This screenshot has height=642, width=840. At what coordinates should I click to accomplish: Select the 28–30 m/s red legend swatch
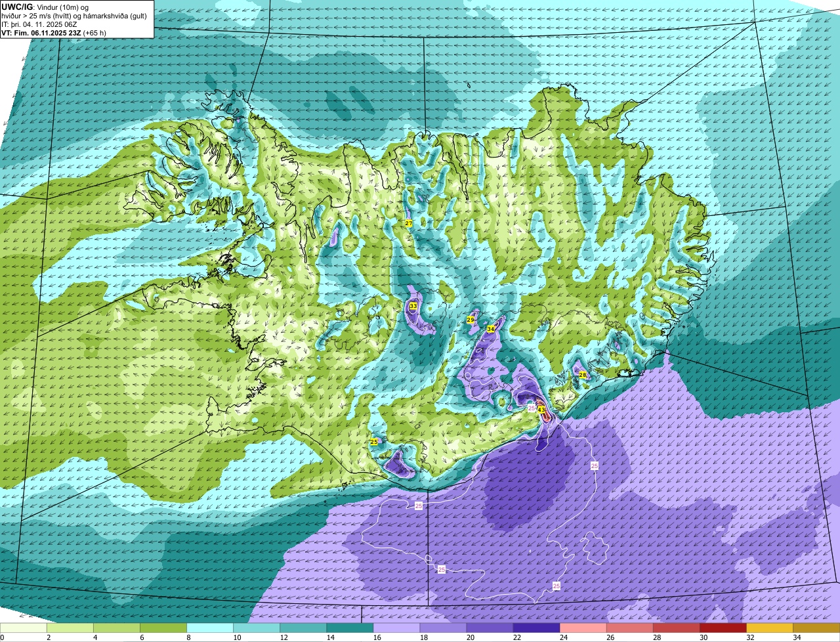(676, 628)
